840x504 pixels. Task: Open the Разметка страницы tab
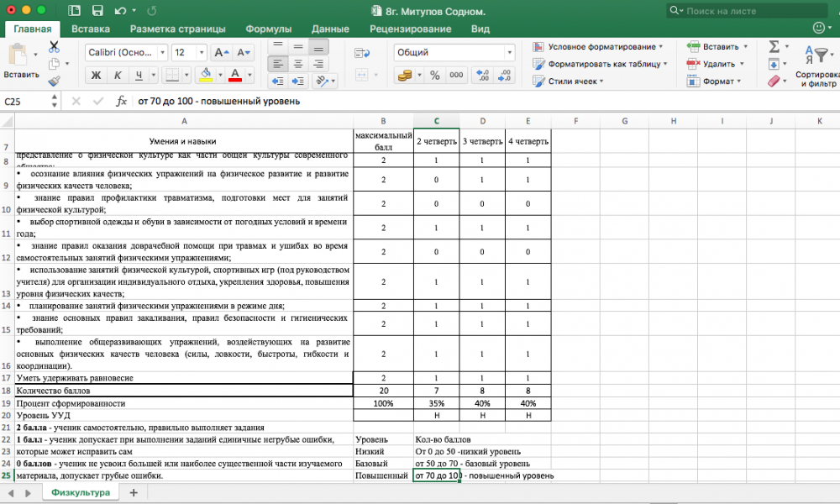(x=178, y=29)
